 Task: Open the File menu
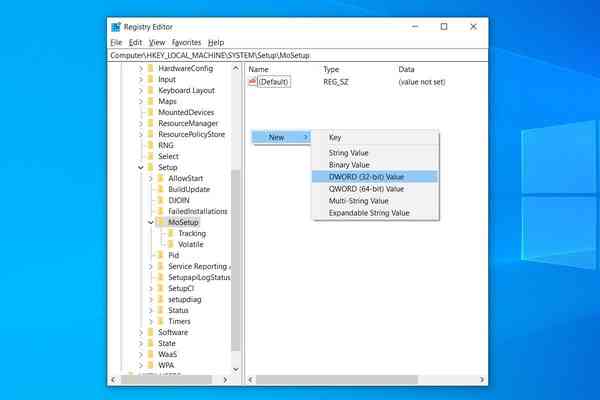point(116,43)
